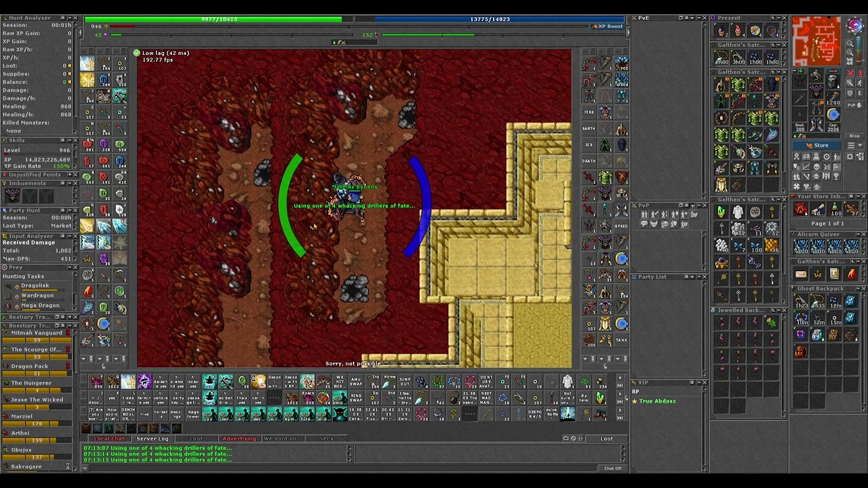868x488 pixels.
Task: Select The Scourge Of... boss entry
Action: tap(37, 352)
